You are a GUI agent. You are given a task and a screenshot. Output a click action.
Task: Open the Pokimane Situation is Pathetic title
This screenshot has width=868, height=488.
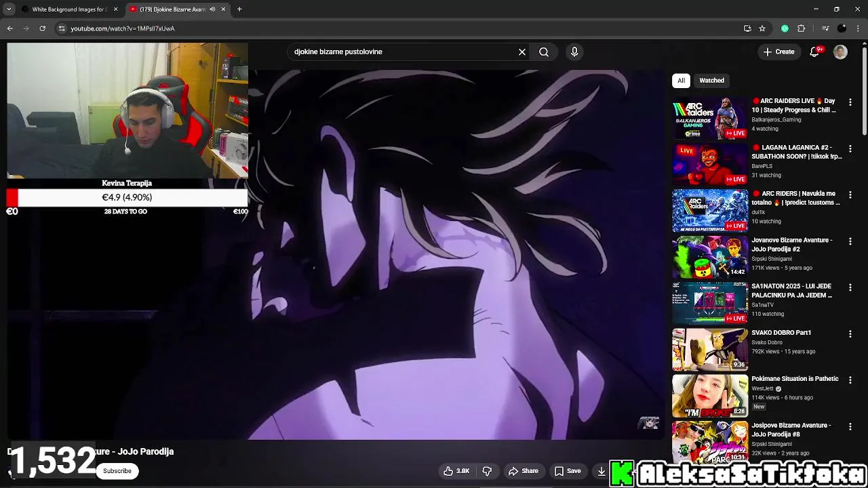[795, 379]
